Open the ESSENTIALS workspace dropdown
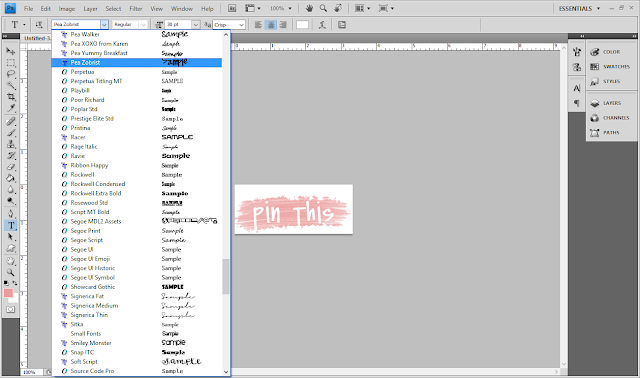The image size is (640, 378). coord(579,8)
